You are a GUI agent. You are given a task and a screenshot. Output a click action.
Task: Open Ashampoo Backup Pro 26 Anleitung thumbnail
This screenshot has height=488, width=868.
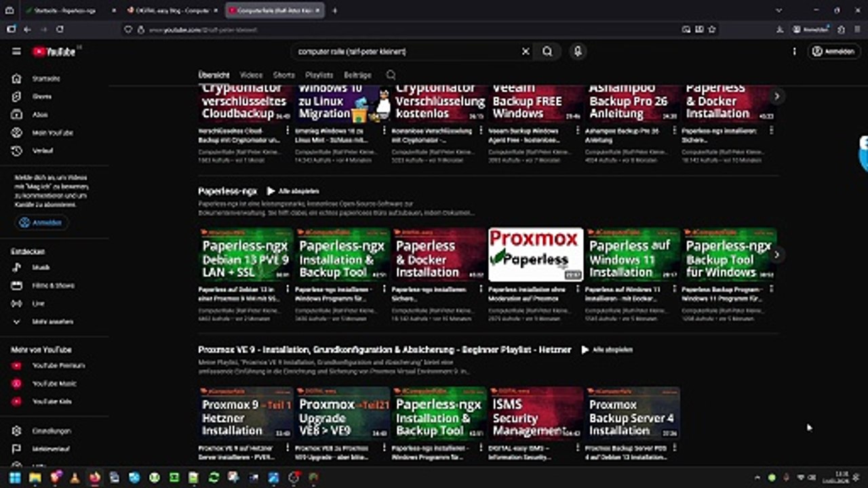coord(633,104)
